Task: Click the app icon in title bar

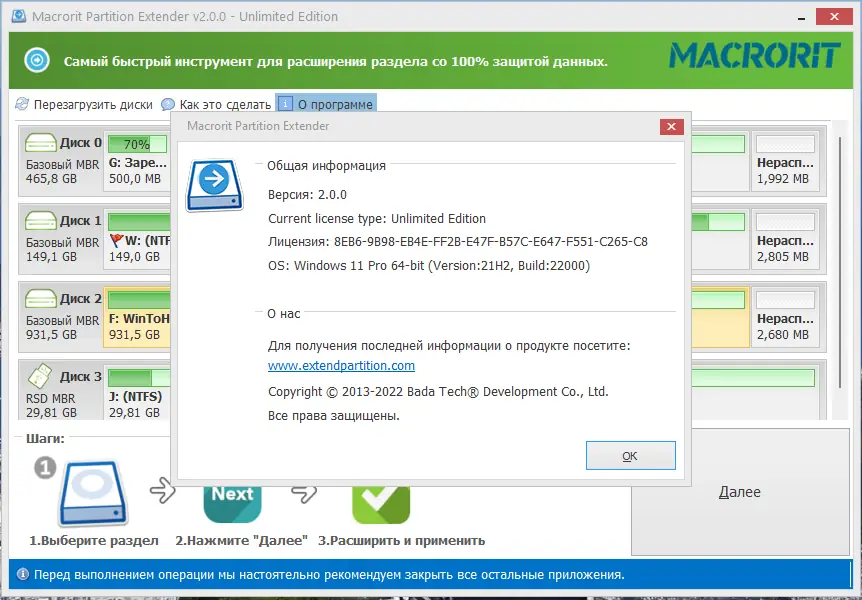Action: pos(19,15)
